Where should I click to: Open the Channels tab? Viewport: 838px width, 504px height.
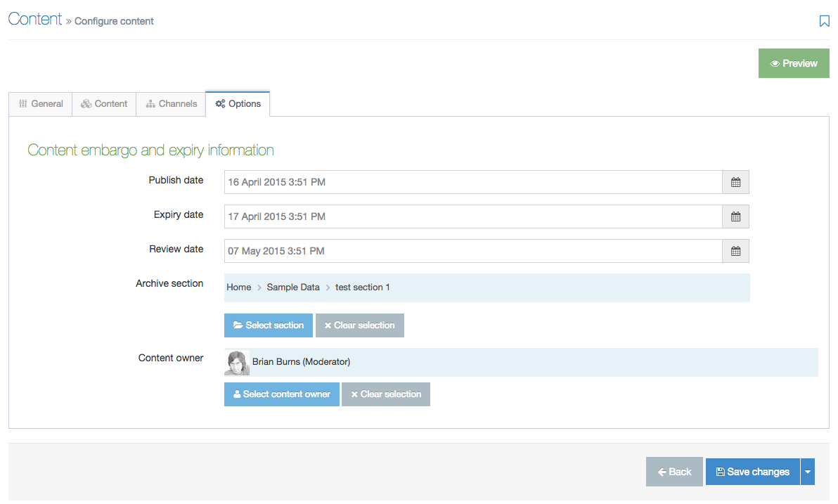coord(171,104)
